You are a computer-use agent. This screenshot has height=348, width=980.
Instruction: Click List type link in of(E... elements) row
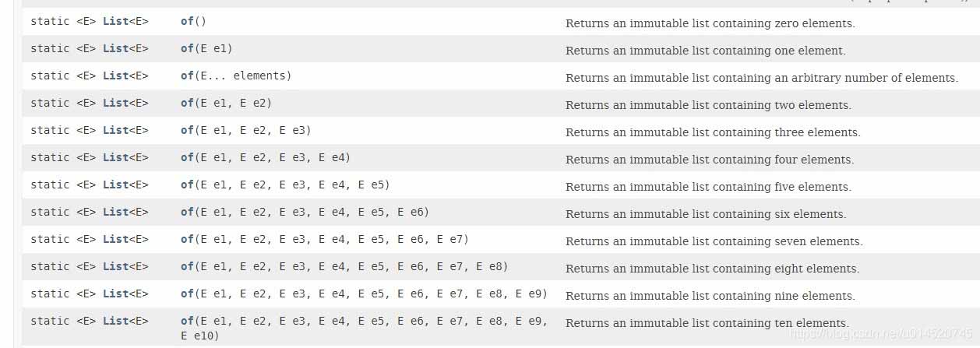coord(115,76)
